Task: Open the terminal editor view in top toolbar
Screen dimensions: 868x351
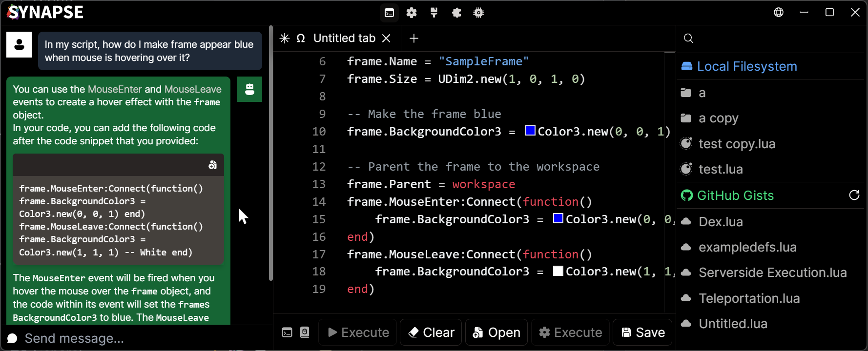Action: 389,13
